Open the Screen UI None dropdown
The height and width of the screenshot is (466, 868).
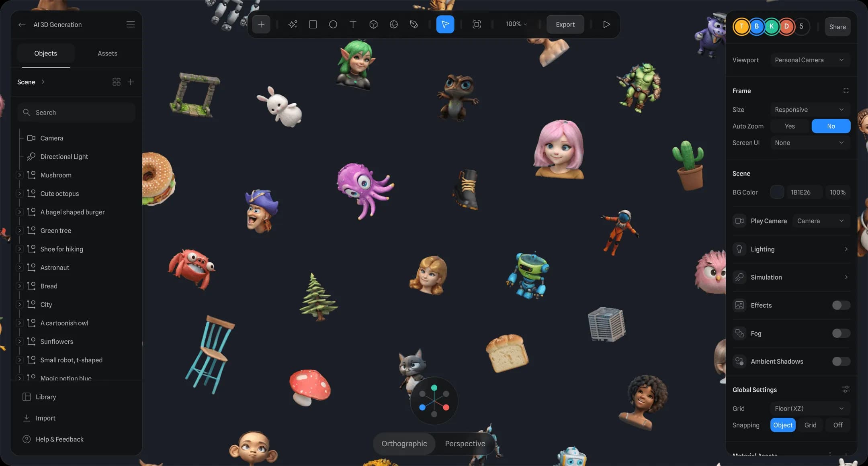pos(810,143)
